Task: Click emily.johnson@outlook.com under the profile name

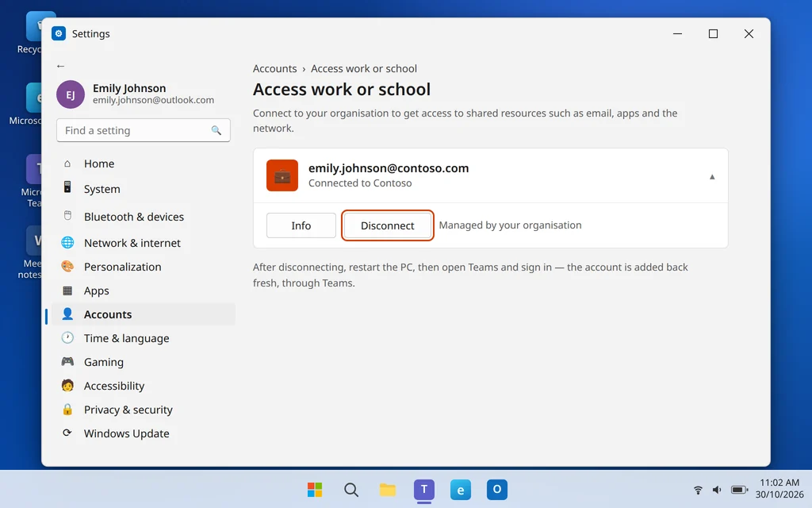Action: [x=153, y=100]
